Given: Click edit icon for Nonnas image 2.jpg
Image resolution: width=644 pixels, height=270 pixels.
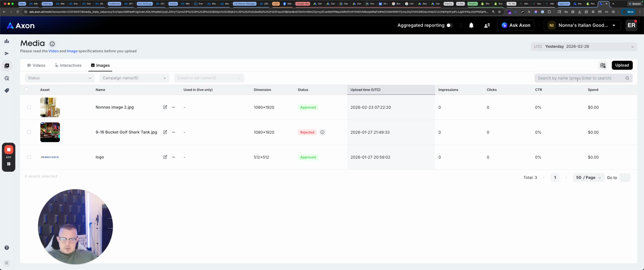Looking at the screenshot, I should (x=165, y=107).
